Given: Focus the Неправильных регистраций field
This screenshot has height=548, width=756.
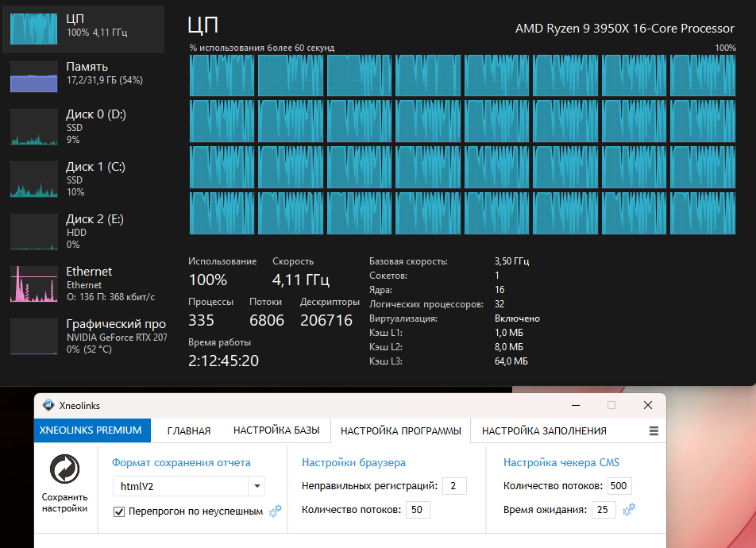Looking at the screenshot, I should [454, 486].
